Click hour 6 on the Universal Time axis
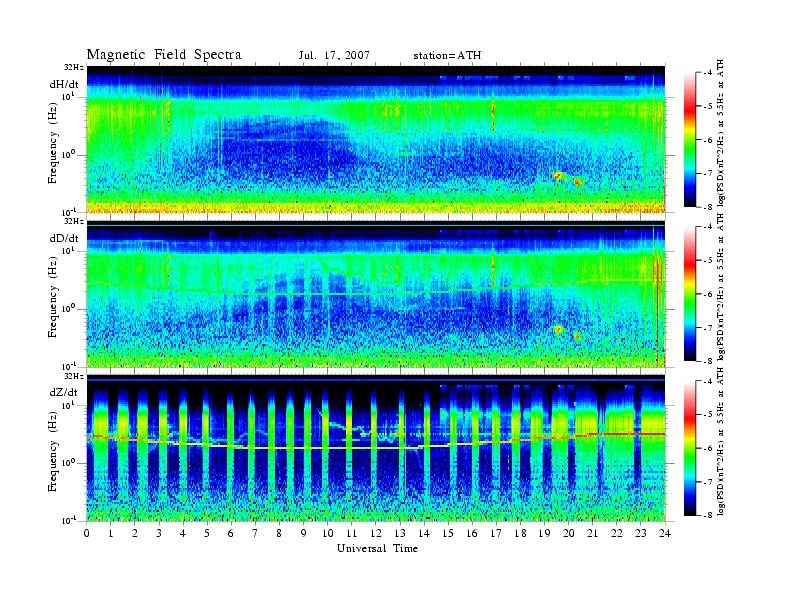 click(231, 533)
